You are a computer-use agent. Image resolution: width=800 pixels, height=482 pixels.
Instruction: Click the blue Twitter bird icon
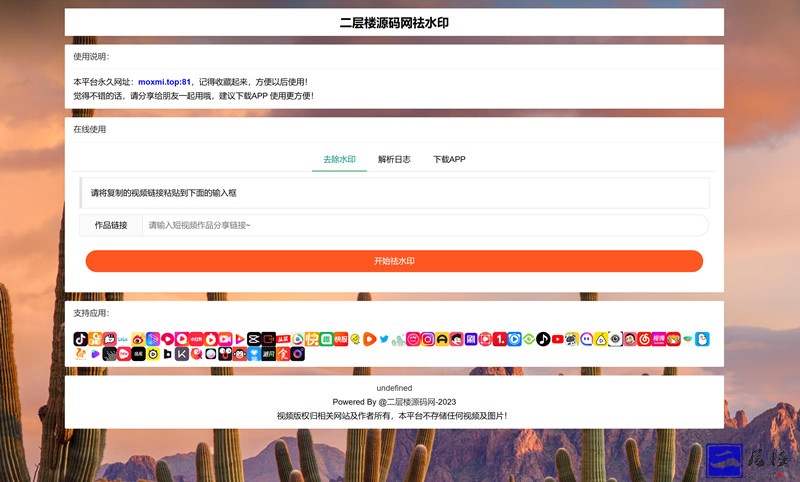[x=384, y=339]
